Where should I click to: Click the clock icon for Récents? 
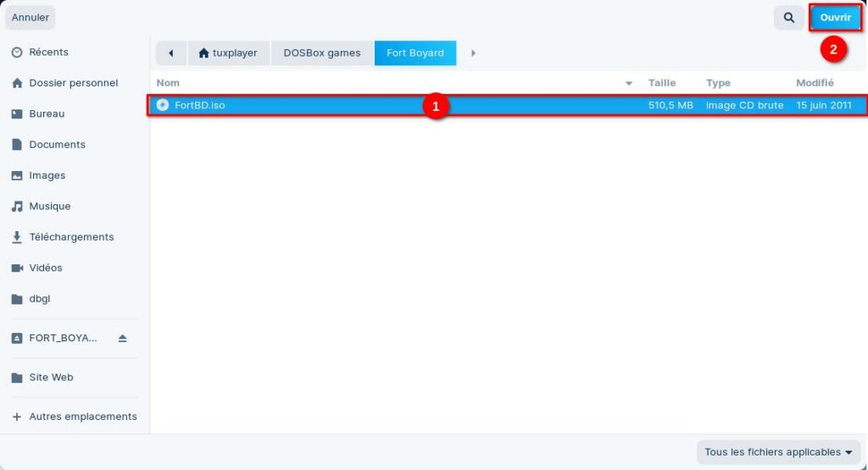tap(17, 53)
